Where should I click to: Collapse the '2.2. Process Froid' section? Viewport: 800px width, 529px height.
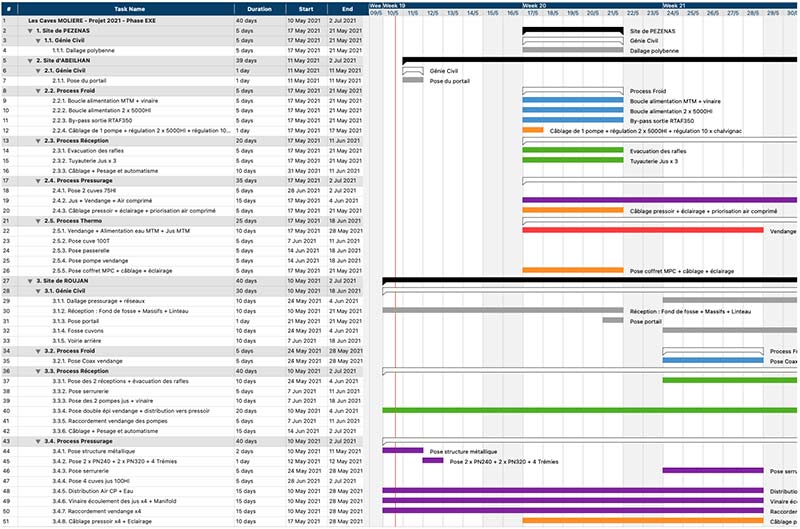coord(37,91)
